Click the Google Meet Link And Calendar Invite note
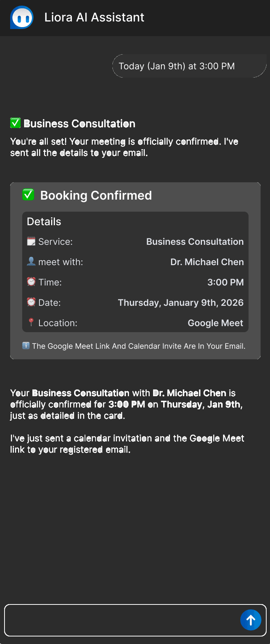The image size is (270, 644). tap(138, 346)
